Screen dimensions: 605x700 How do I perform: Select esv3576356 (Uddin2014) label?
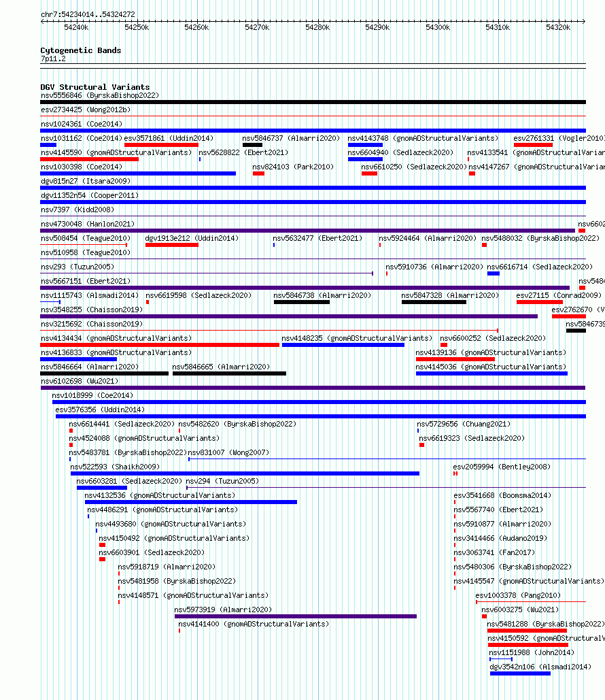pyautogui.click(x=100, y=410)
